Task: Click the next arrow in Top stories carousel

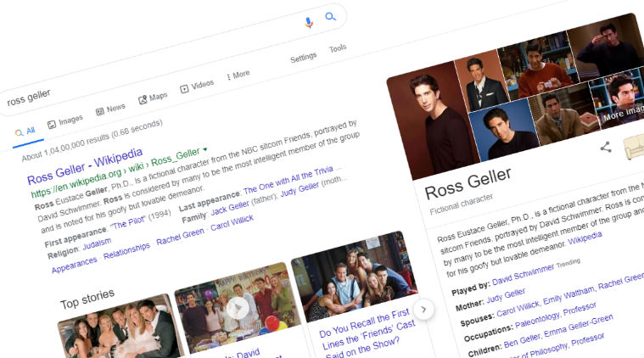Action: point(423,310)
